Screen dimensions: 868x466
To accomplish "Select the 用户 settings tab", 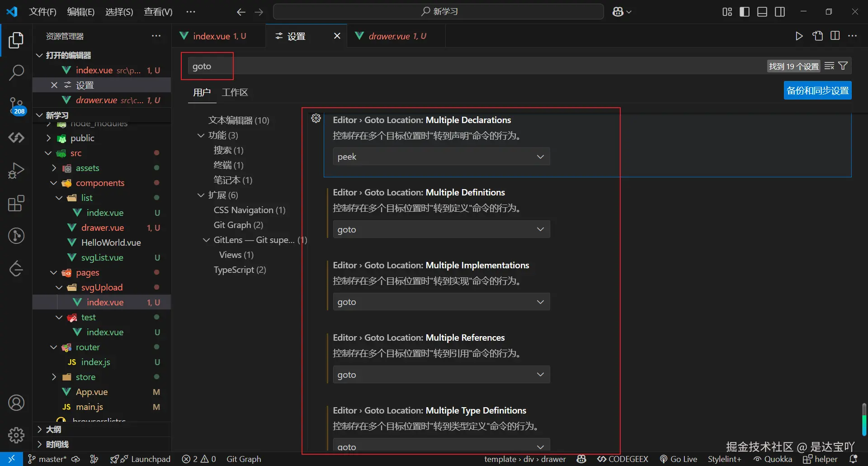I will point(202,92).
